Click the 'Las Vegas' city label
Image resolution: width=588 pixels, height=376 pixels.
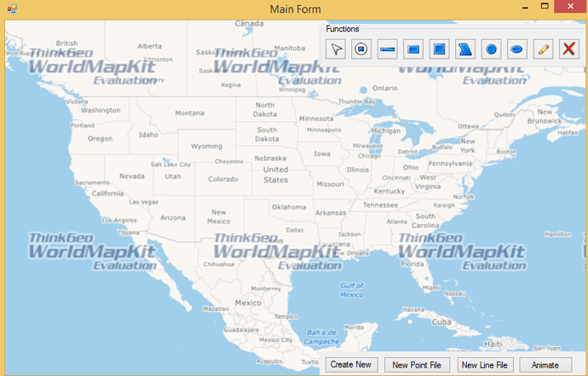[144, 202]
